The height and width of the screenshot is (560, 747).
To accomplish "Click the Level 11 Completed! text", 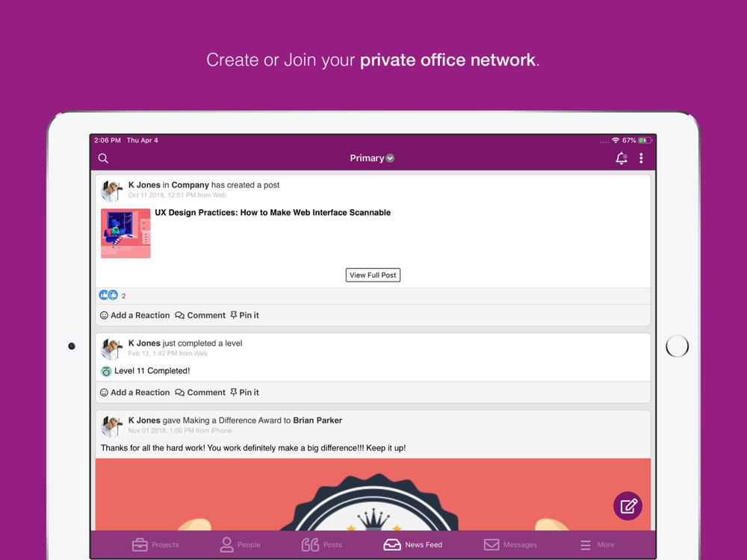I will click(x=152, y=371).
